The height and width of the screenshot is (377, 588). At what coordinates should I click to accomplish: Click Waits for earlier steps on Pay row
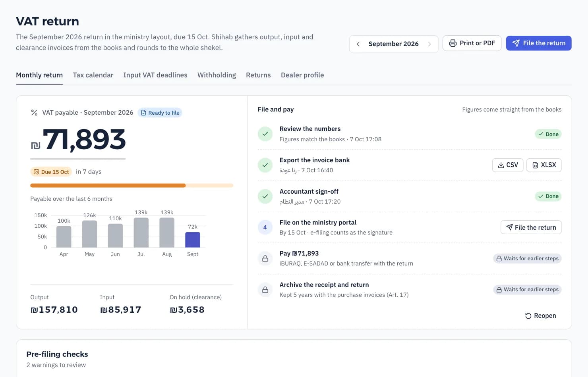tap(527, 258)
